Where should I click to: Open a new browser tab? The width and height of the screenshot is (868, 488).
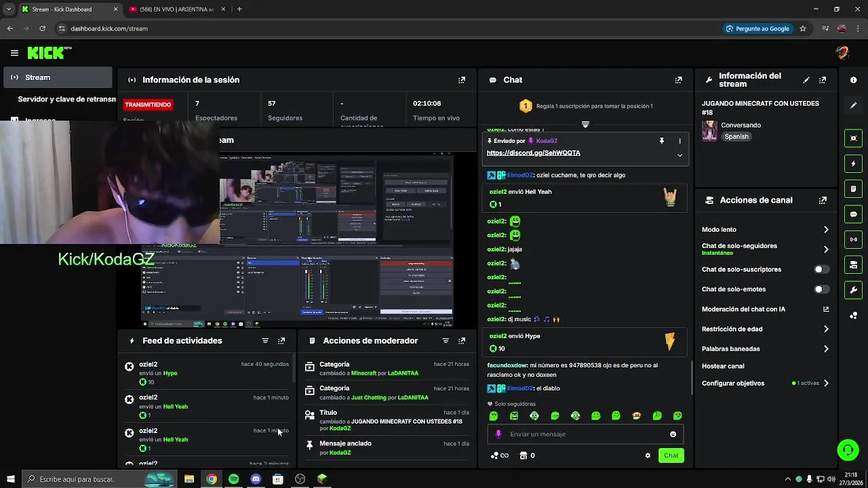point(239,9)
